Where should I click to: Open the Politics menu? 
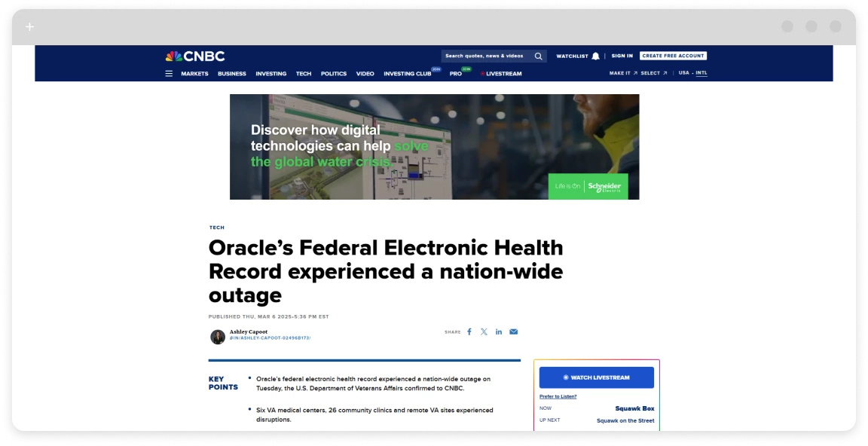334,74
